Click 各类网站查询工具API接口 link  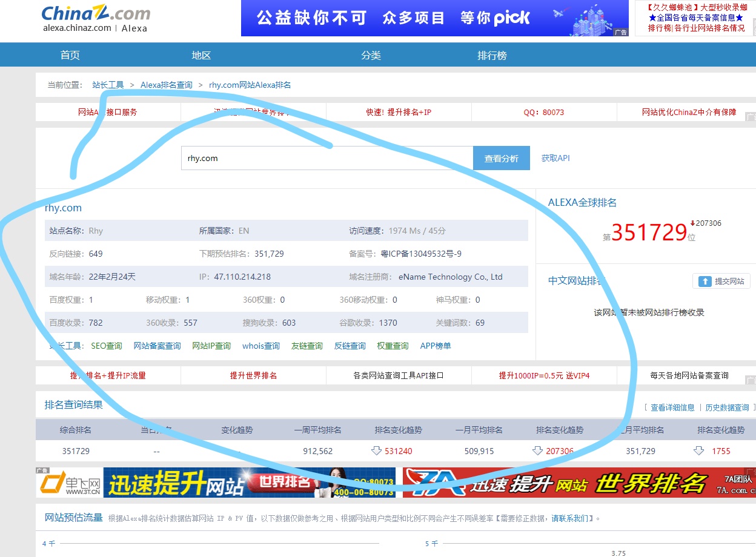pyautogui.click(x=399, y=375)
